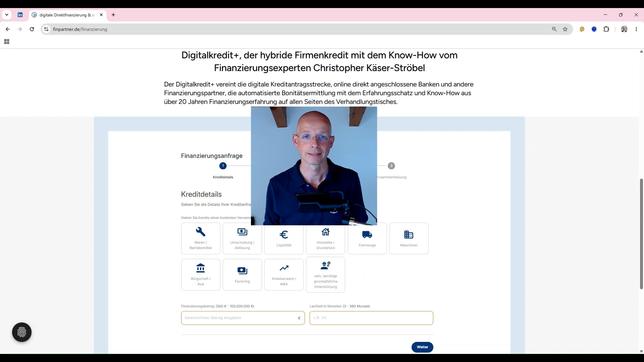Open the fingerprint privacy settings widget
644x362 pixels.
tap(22, 332)
